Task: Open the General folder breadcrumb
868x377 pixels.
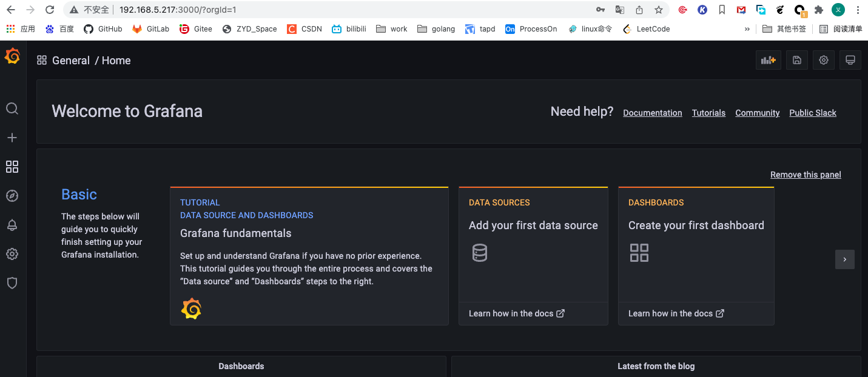Action: pos(71,61)
